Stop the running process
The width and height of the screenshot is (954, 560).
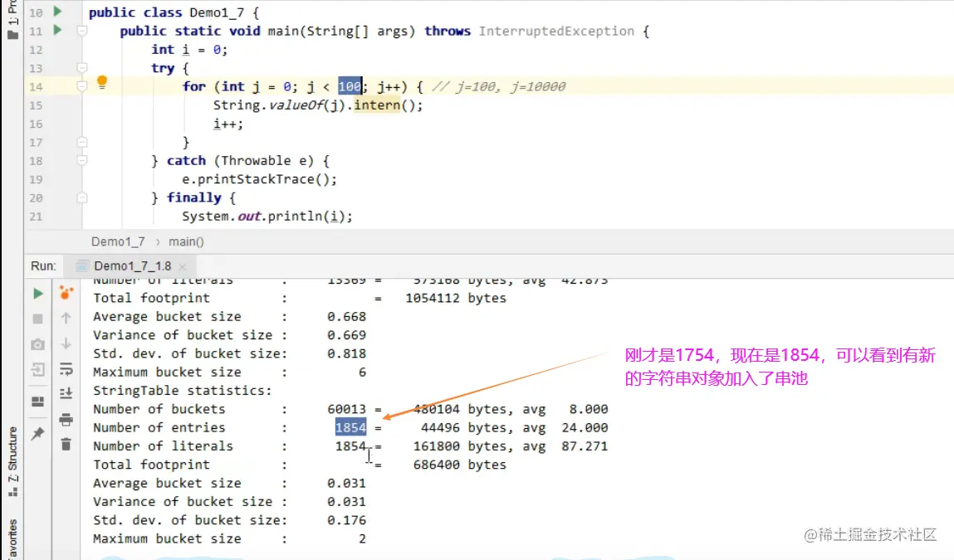tap(37, 319)
